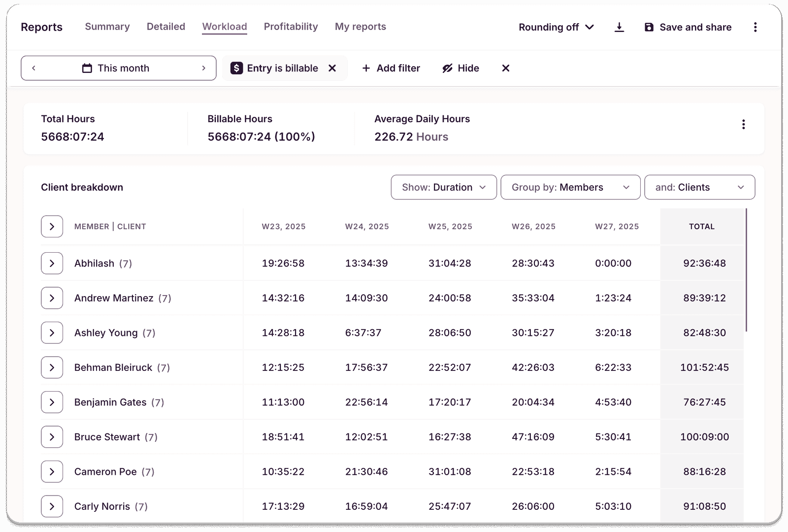
Task: Switch to the Profitability tab
Action: [291, 27]
